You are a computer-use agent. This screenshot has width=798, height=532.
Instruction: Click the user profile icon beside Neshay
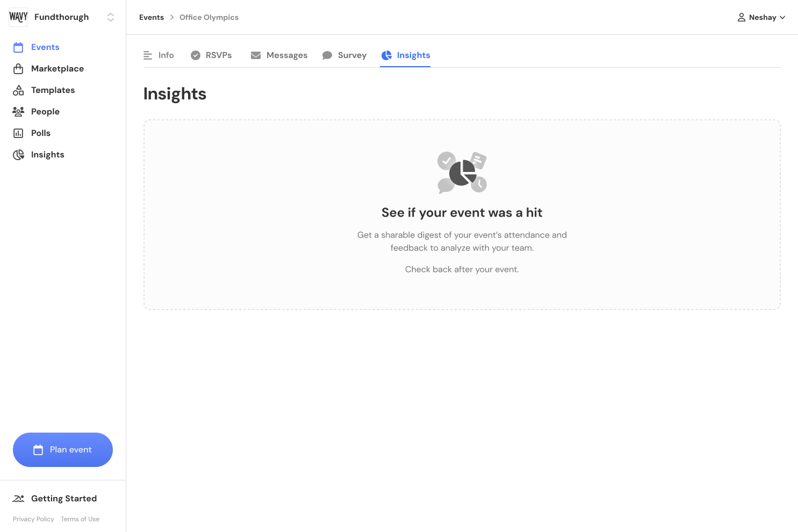[742, 17]
